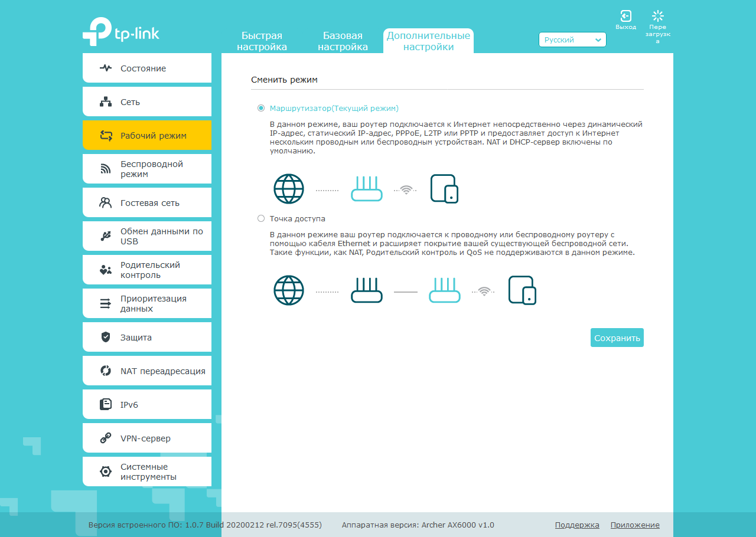Image resolution: width=756 pixels, height=537 pixels.
Task: Click the light-blue router icon in router mode diagram
Action: (x=367, y=189)
